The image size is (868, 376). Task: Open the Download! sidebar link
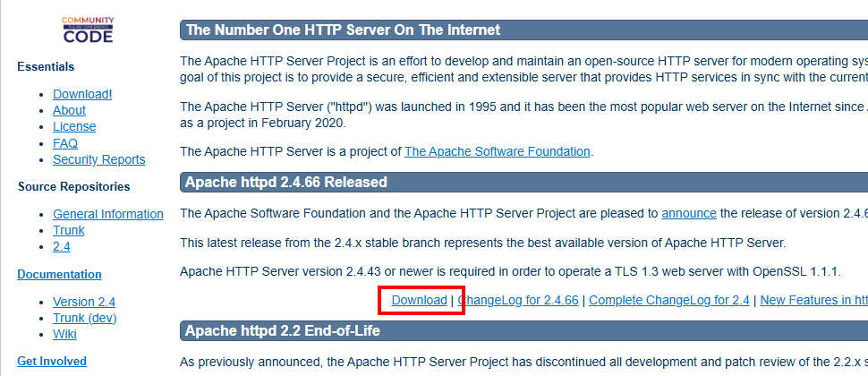(x=82, y=94)
